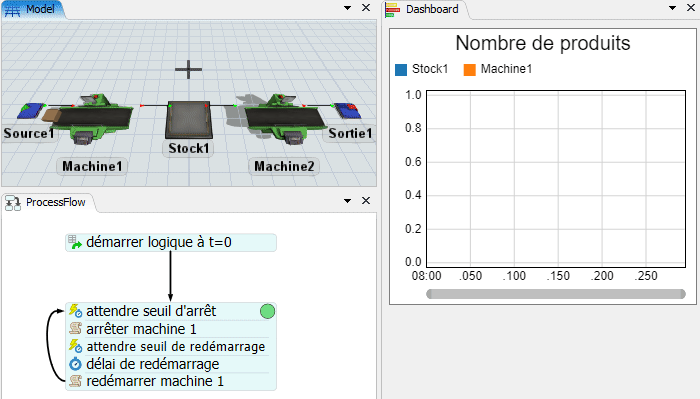
Task: Open the Model panel dropdown arrow
Action: (x=347, y=8)
